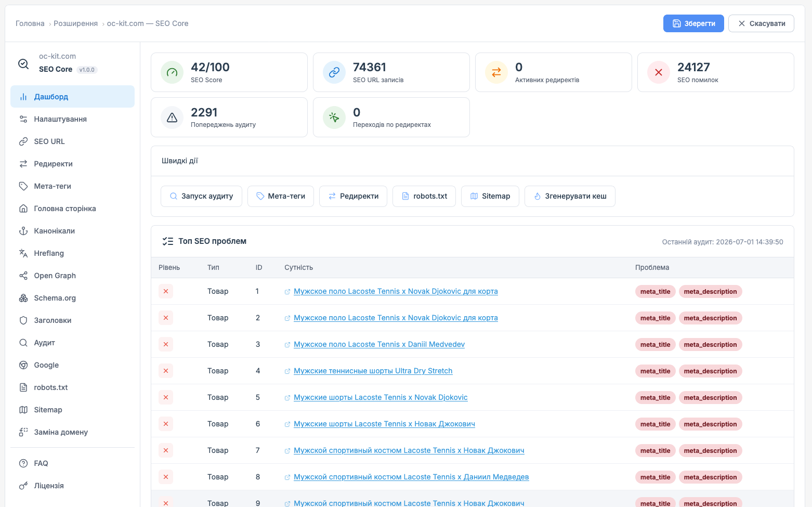Click the Топ SEO проблем checklist icon
Screen dimensions: 812x507
pyautogui.click(x=167, y=241)
